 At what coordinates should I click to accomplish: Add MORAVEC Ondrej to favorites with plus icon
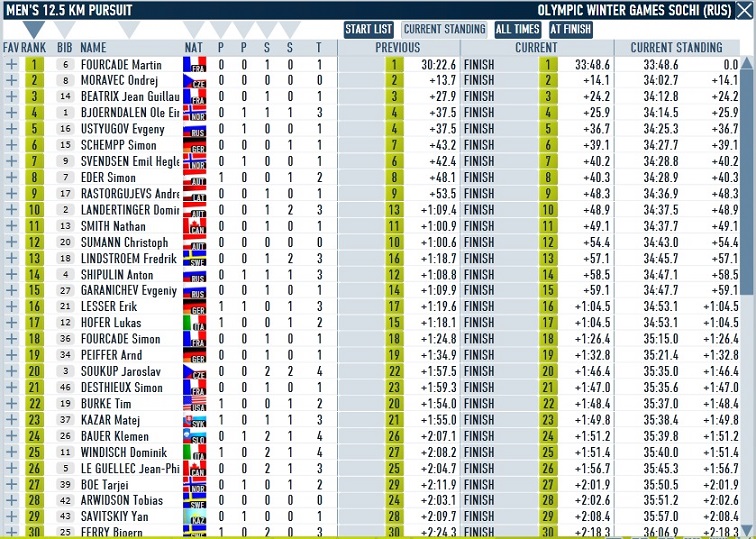[x=11, y=81]
